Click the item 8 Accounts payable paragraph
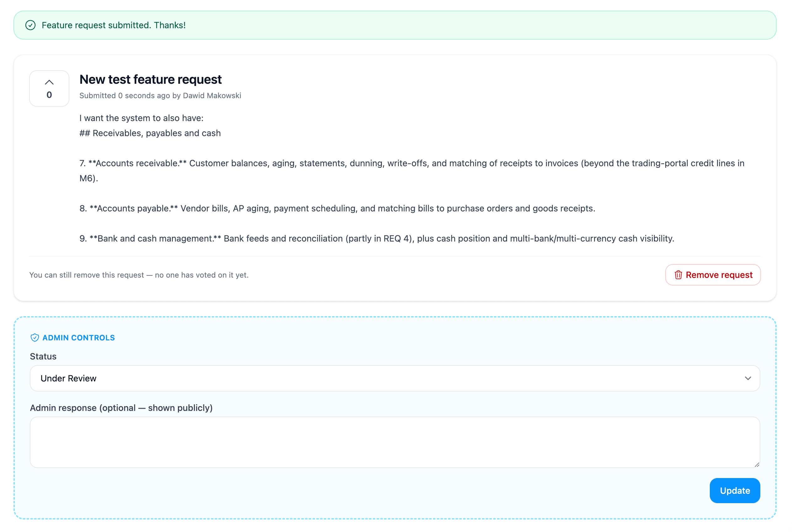 coord(337,208)
